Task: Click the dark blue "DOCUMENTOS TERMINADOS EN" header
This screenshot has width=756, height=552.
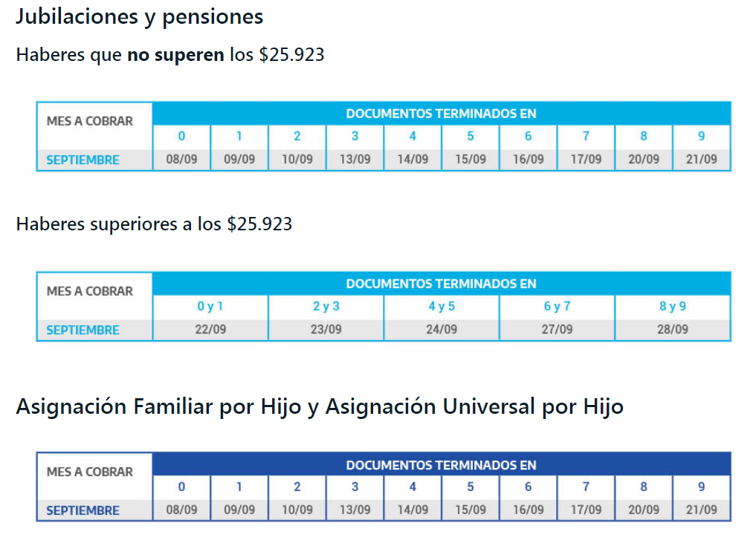Action: (441, 465)
